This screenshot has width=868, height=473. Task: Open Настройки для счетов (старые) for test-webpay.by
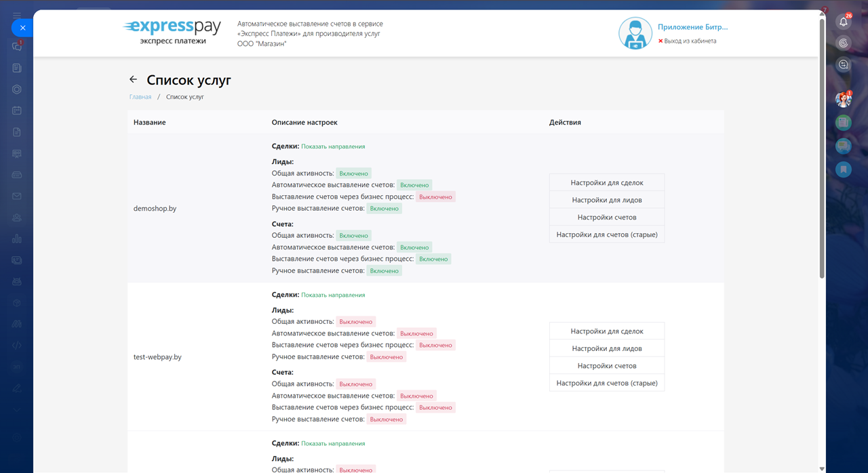[x=607, y=383]
